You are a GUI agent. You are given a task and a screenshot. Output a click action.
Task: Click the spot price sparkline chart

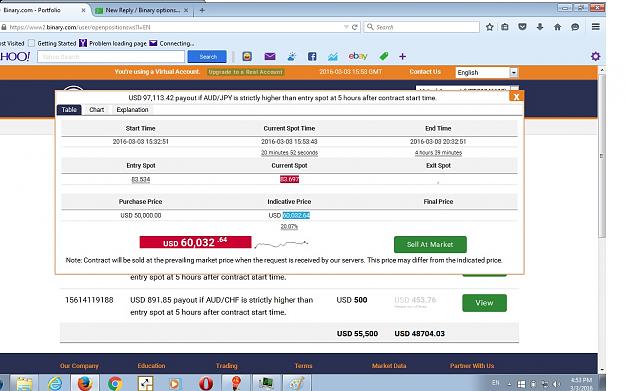coord(281,243)
